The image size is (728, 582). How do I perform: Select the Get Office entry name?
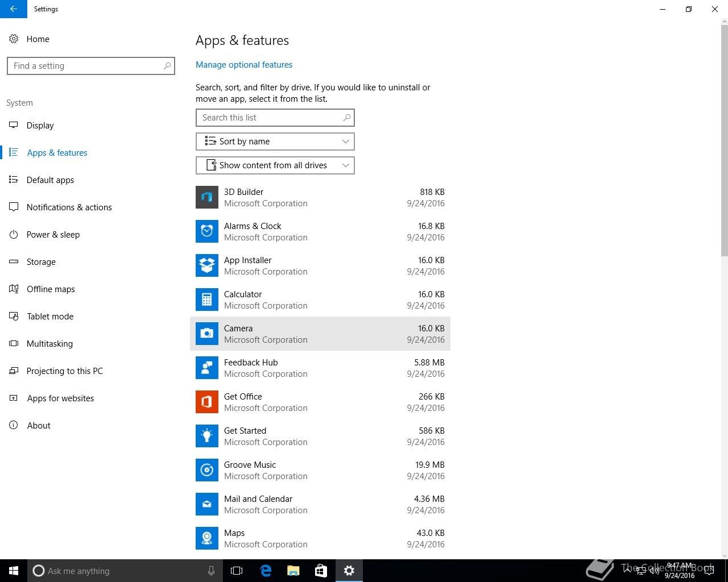click(x=243, y=397)
